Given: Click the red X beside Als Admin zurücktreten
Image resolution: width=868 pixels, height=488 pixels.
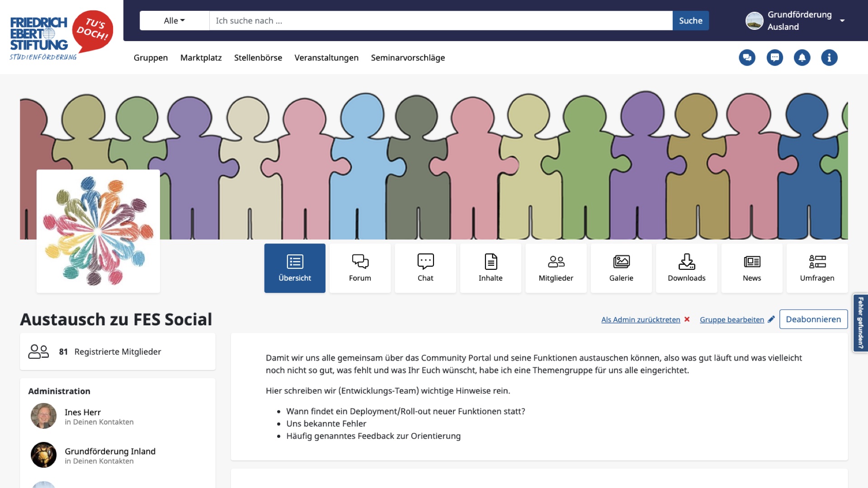Looking at the screenshot, I should [687, 319].
